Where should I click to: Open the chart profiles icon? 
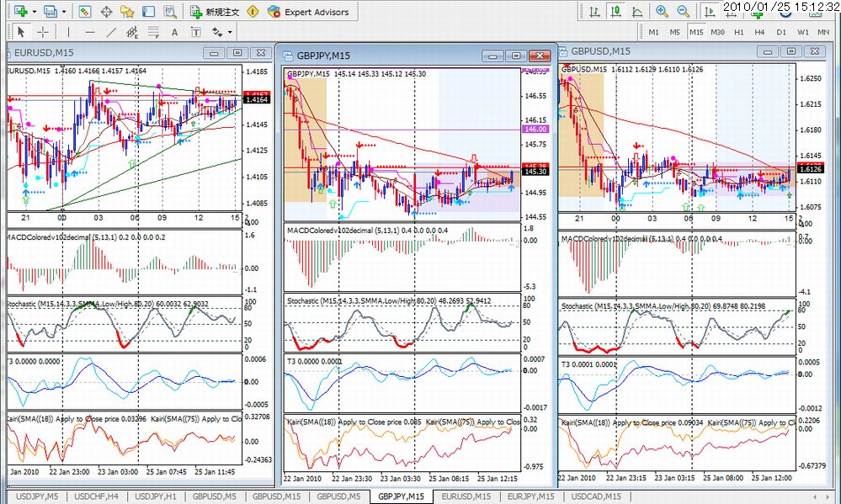(51, 11)
